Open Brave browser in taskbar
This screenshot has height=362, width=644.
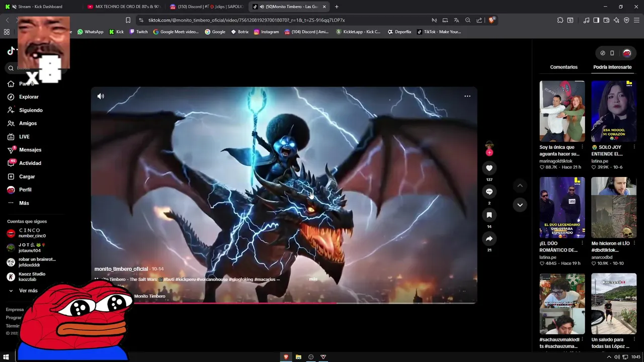click(286, 357)
